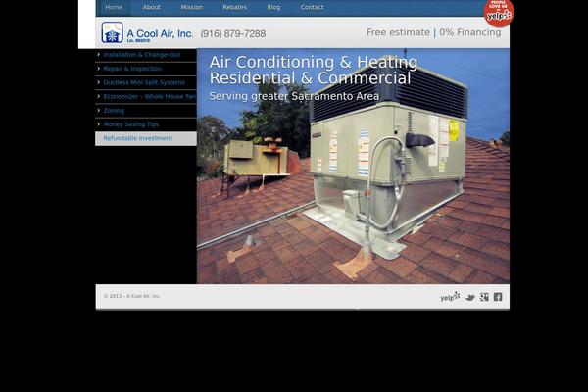
Task: Open the Mission page
Action: coord(192,8)
